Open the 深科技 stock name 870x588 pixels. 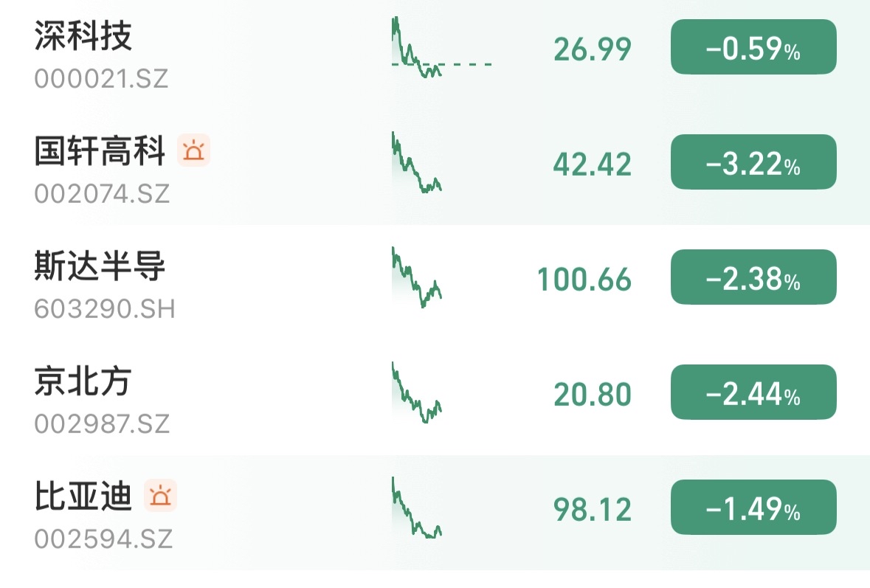(x=83, y=36)
